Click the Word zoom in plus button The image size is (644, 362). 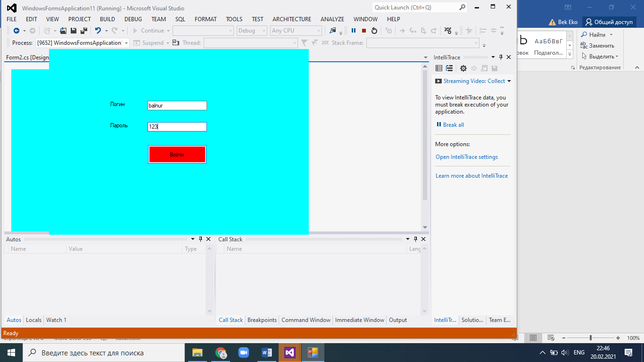click(618, 338)
